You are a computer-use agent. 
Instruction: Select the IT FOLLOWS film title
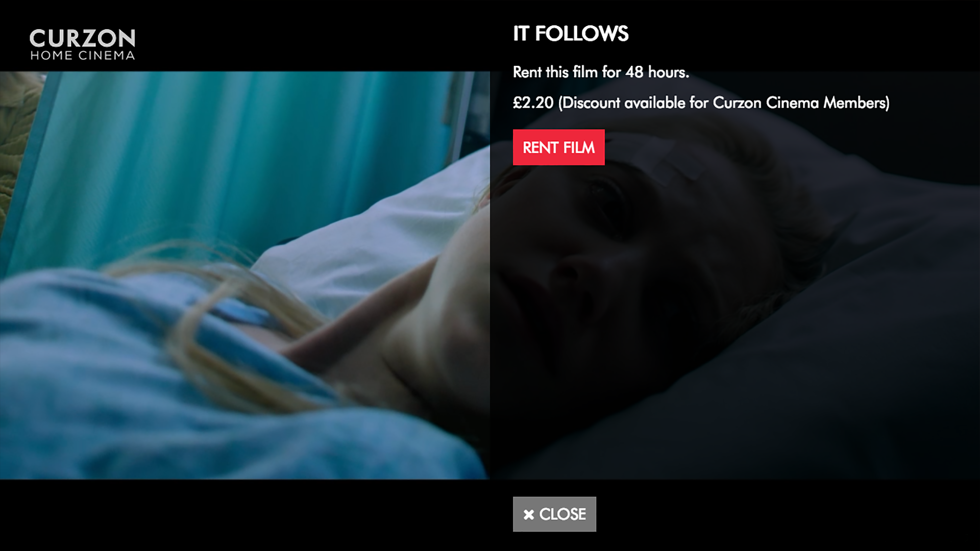coord(571,34)
